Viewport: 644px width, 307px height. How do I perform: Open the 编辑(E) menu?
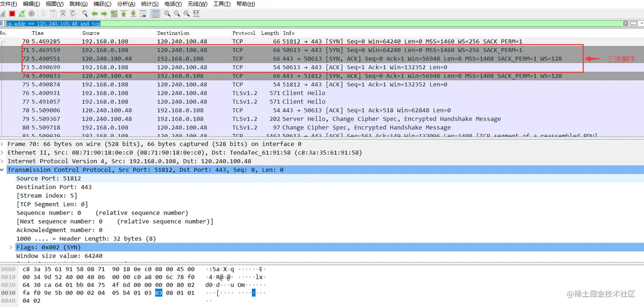click(x=31, y=4)
